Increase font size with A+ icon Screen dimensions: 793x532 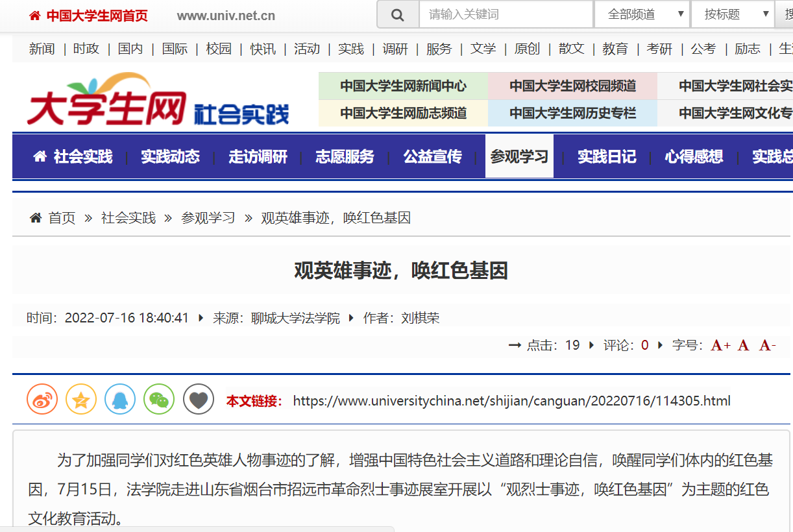(x=720, y=345)
